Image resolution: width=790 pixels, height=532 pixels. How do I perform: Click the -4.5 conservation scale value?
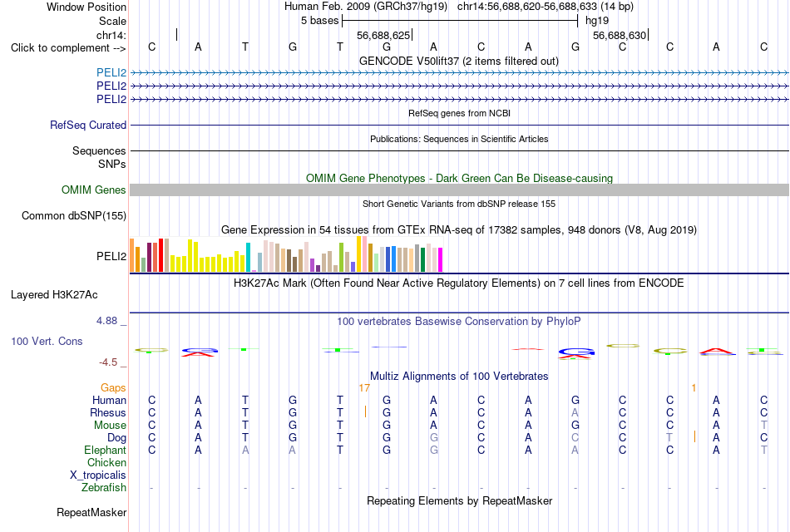click(x=108, y=362)
